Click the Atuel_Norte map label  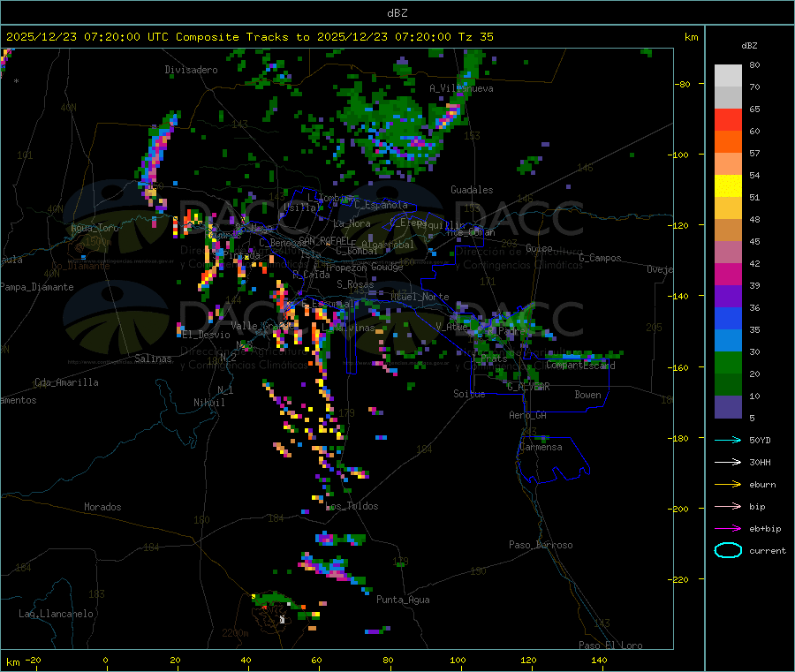420,297
